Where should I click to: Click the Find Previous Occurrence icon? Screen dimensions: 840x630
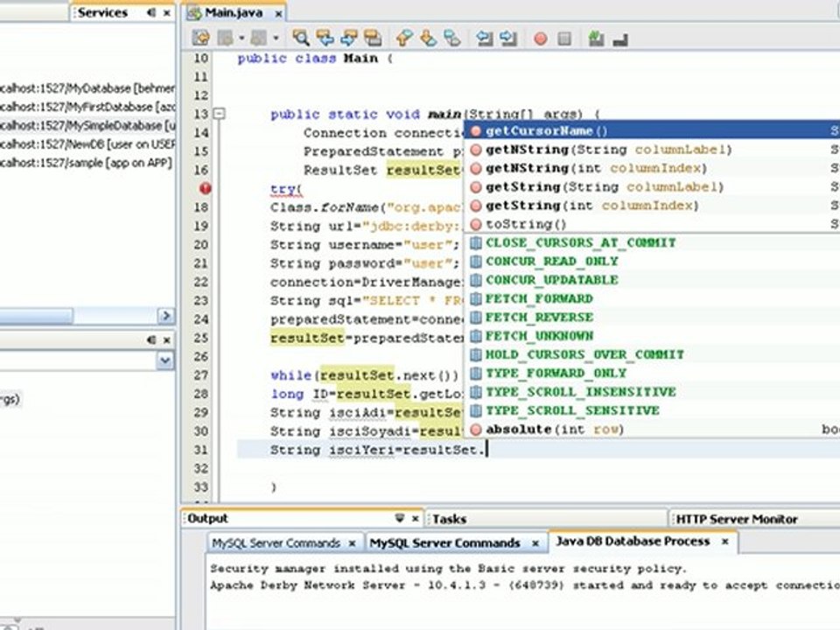(x=325, y=38)
